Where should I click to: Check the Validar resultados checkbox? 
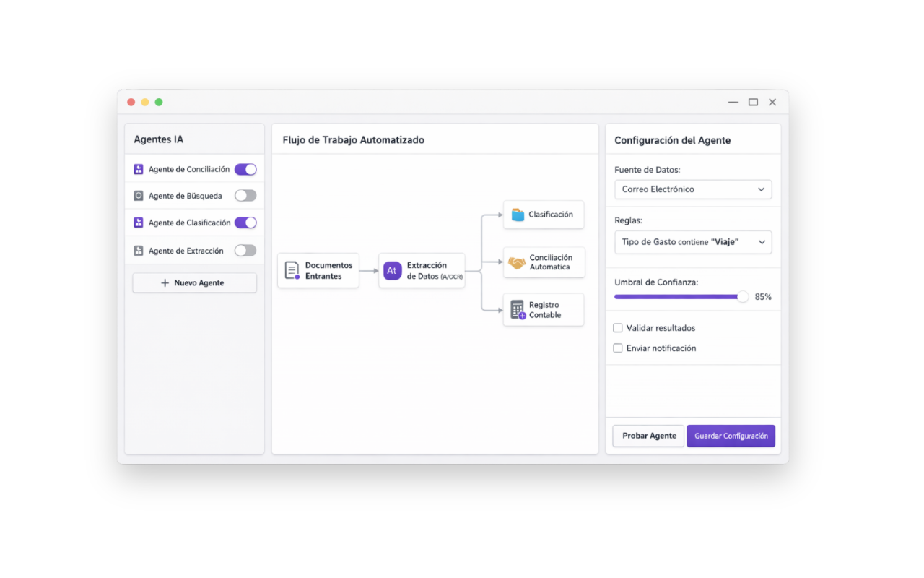[x=618, y=328]
